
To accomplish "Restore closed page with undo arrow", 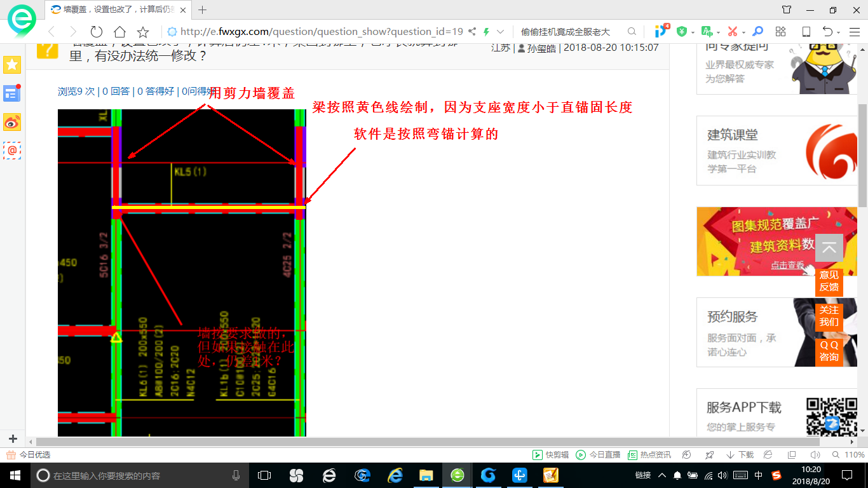I will pyautogui.click(x=827, y=32).
